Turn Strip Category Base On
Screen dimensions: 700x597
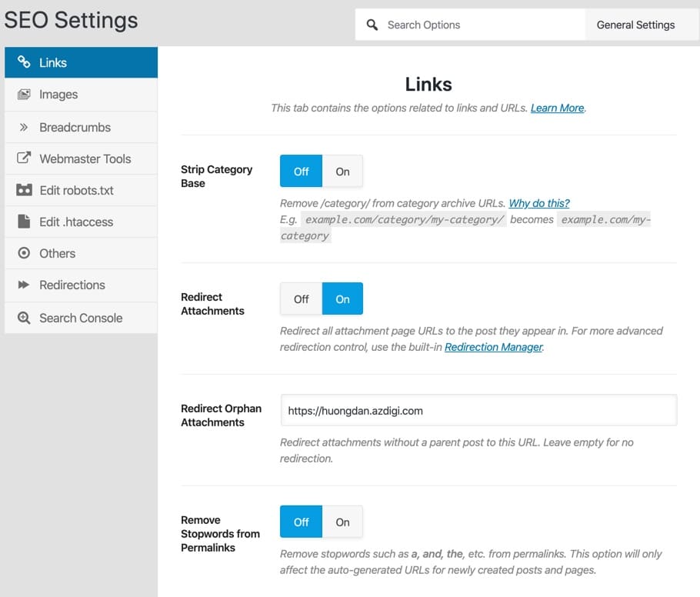342,171
